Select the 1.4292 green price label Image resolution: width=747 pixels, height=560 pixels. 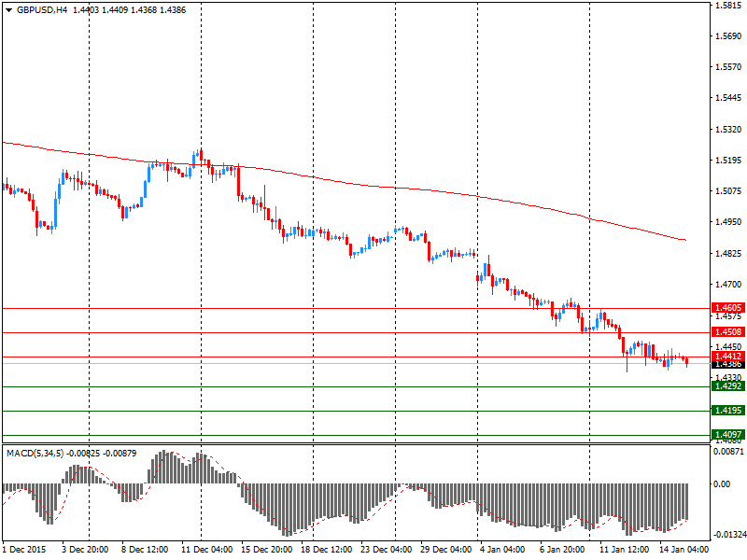tap(728, 386)
